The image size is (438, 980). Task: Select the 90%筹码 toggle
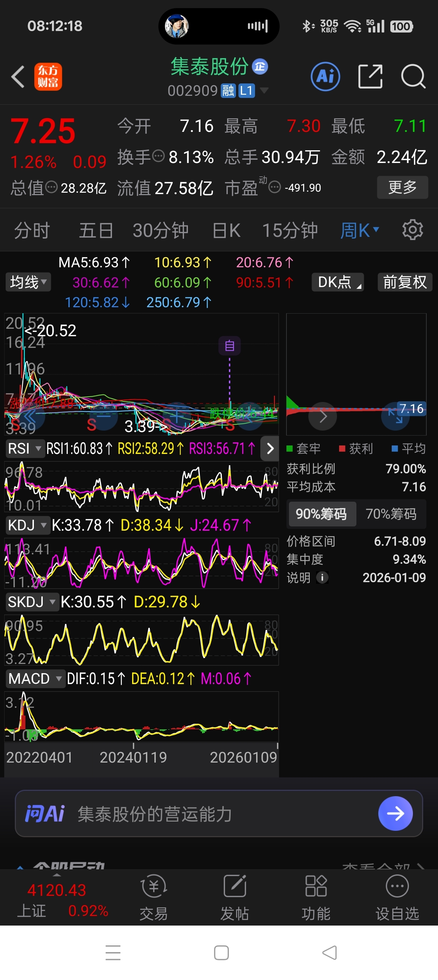(x=322, y=514)
